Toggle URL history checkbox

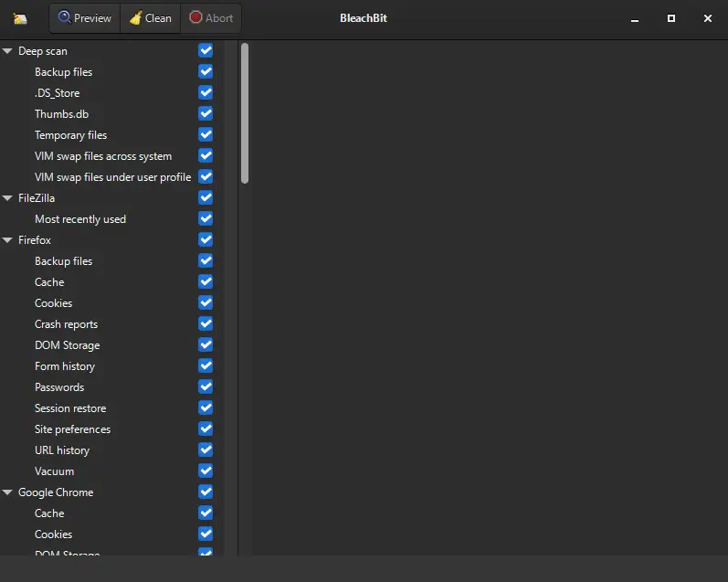click(206, 450)
